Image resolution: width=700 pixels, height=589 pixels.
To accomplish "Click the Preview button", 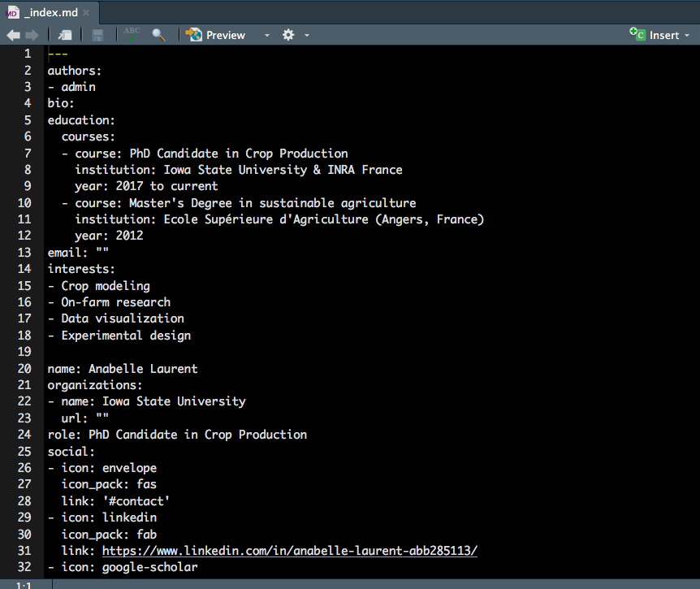I will (x=216, y=35).
